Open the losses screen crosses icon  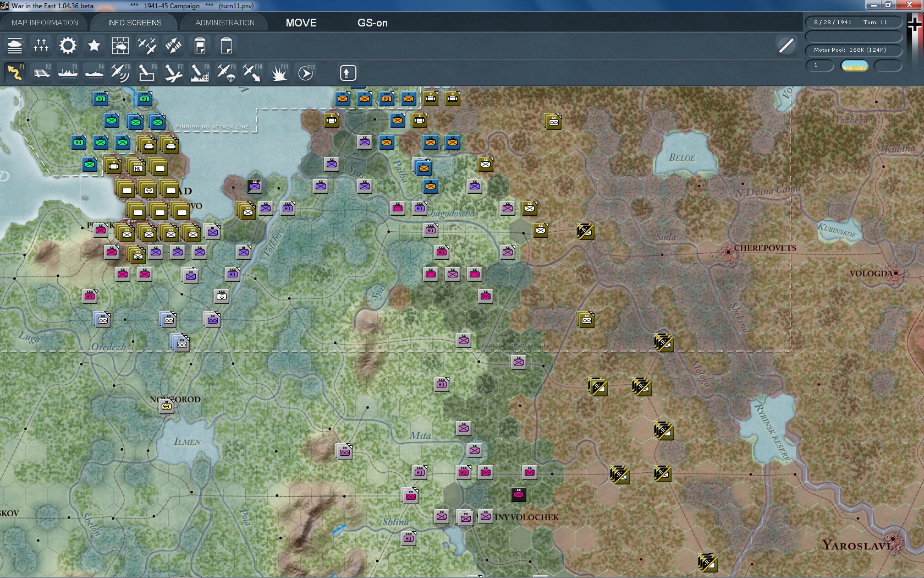(x=41, y=46)
